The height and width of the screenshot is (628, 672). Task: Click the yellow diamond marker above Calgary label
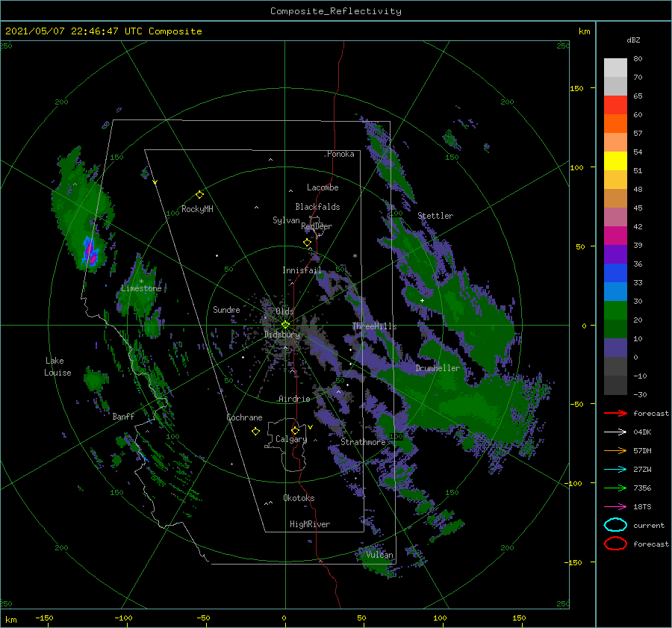click(295, 430)
